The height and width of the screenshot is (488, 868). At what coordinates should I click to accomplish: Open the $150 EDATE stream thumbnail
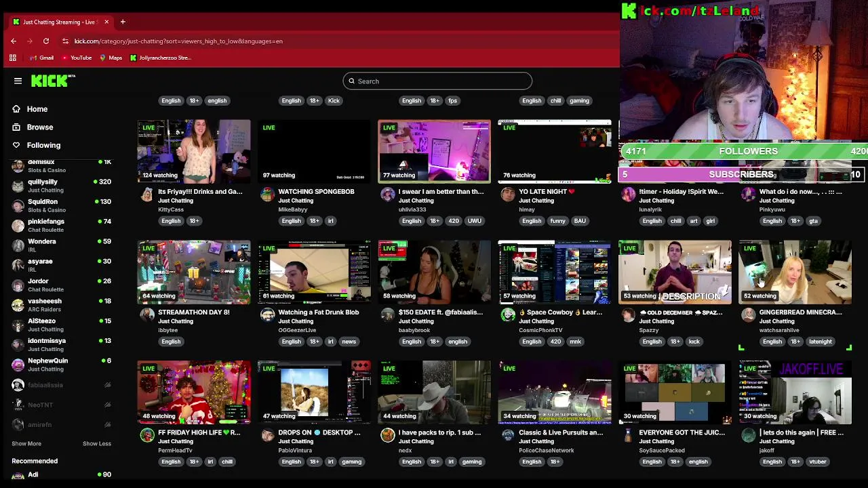tap(434, 272)
